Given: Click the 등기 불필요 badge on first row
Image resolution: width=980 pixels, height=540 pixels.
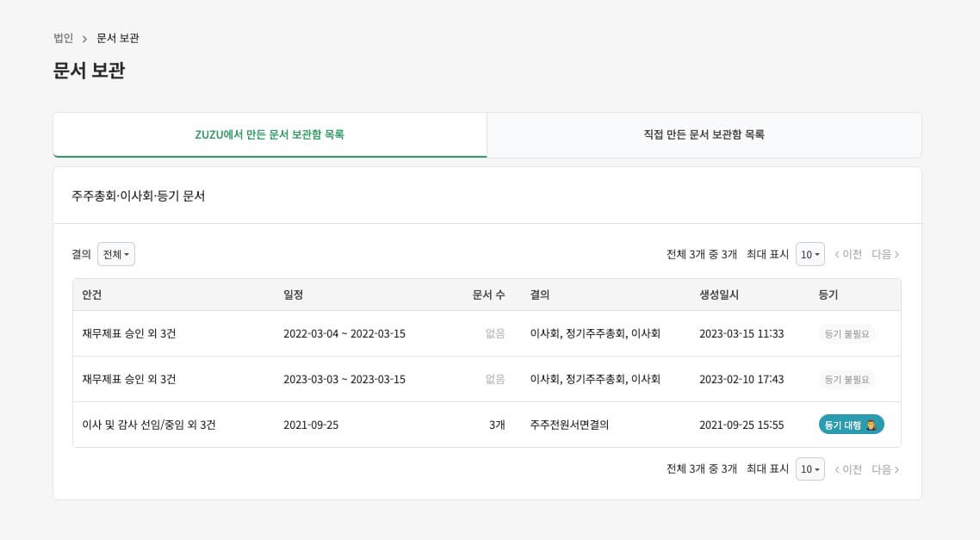Looking at the screenshot, I should point(847,333).
